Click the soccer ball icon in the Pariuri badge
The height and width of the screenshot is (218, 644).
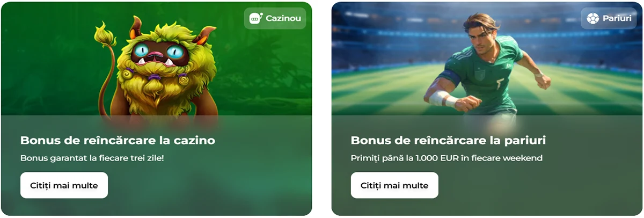tap(592, 19)
